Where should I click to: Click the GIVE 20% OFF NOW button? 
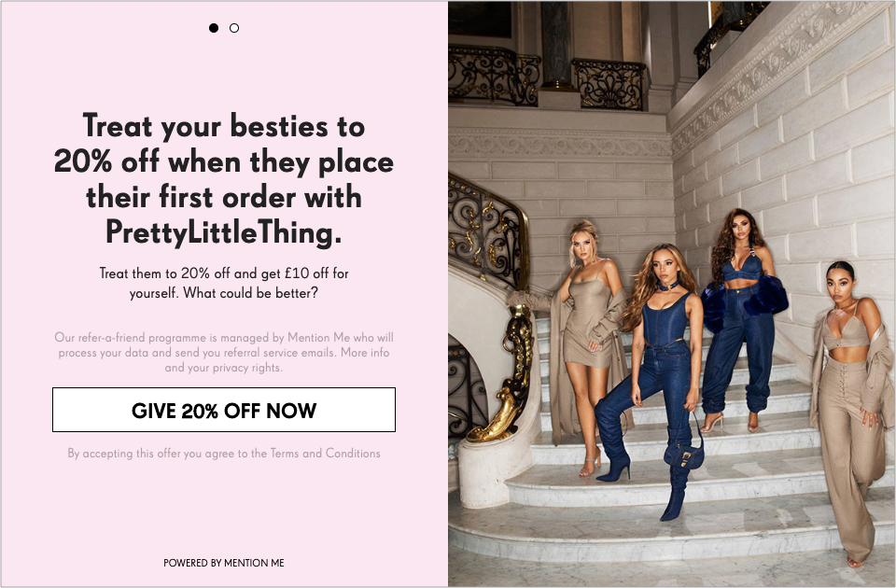[224, 410]
